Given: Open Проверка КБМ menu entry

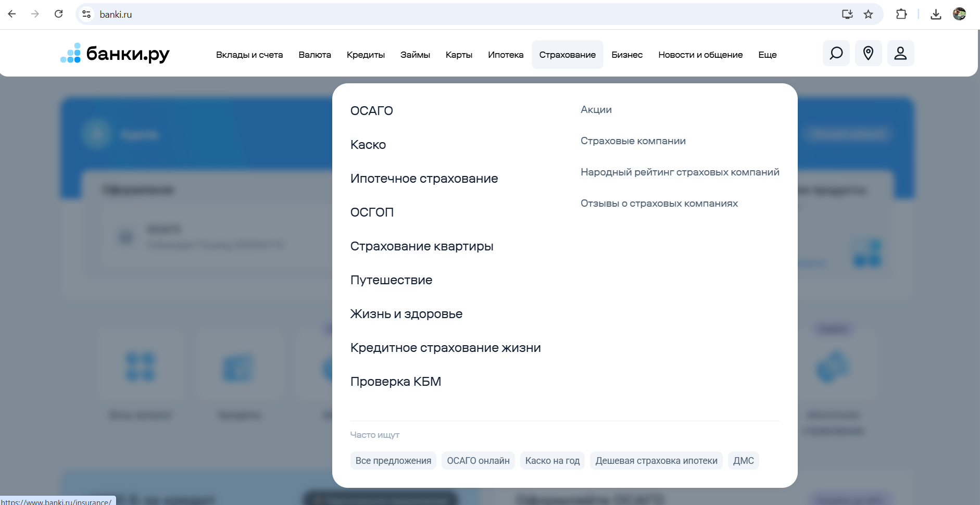Looking at the screenshot, I should click(395, 382).
